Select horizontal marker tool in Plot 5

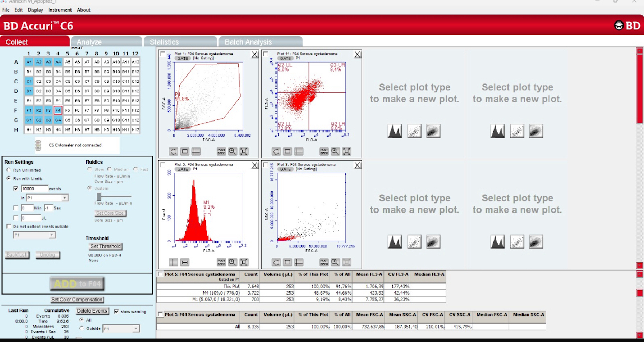tap(185, 262)
